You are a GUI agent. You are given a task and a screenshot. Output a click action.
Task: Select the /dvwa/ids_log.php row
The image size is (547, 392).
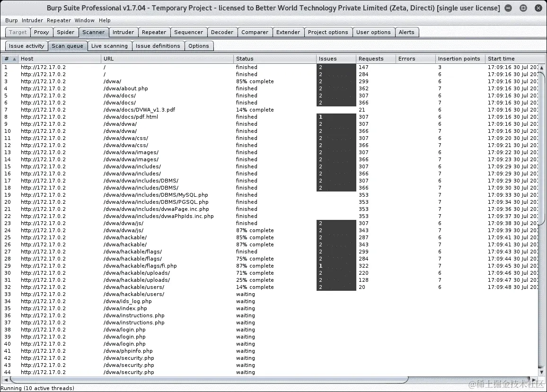coord(270,301)
